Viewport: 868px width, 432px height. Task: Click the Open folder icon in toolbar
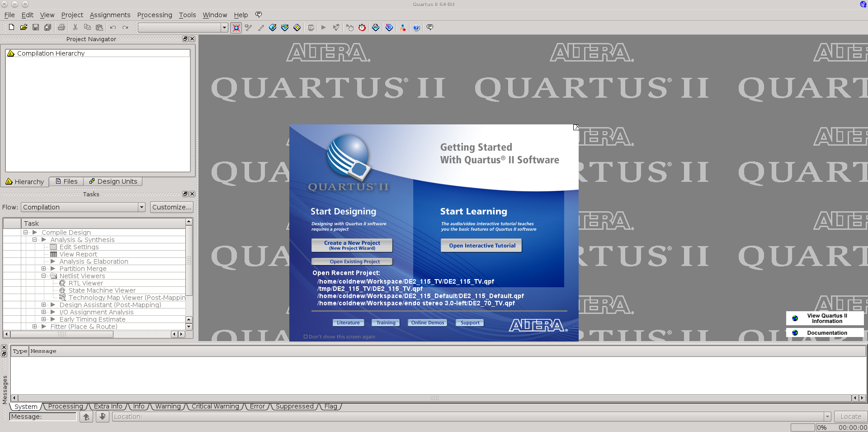(x=24, y=28)
